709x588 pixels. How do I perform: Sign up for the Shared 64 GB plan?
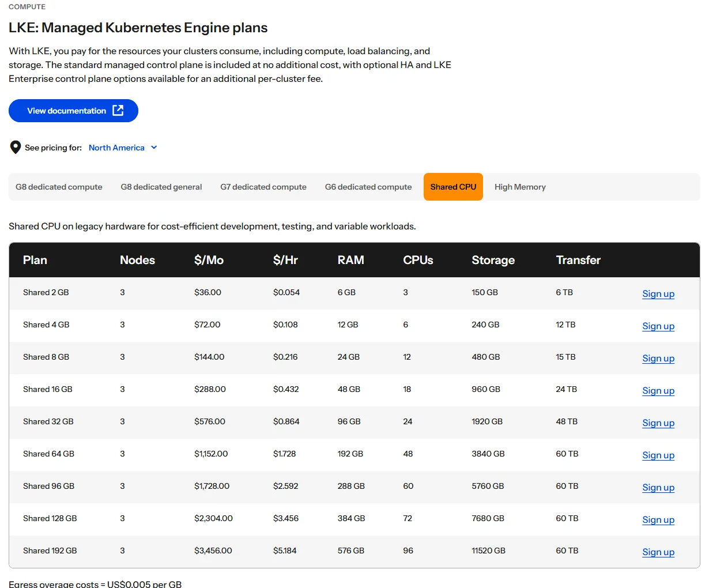(x=658, y=455)
